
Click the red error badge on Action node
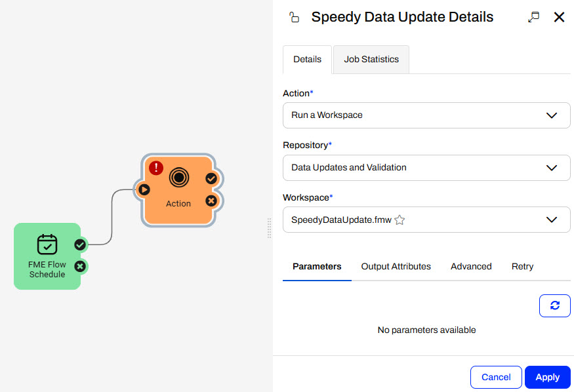(156, 168)
